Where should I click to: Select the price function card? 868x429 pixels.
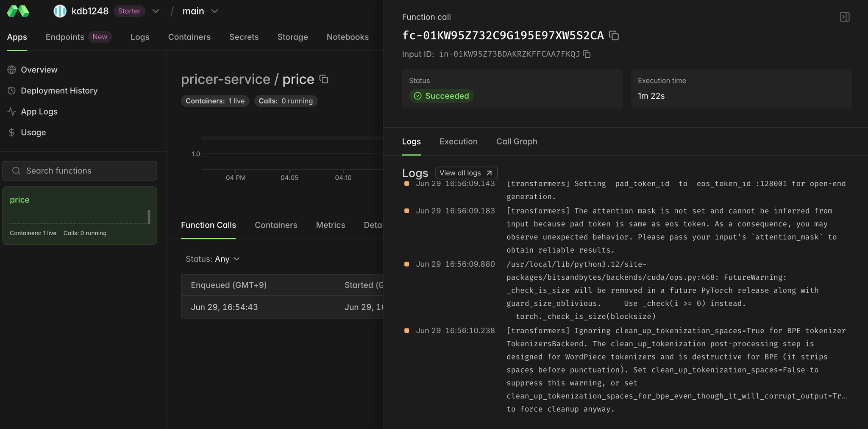(x=80, y=215)
